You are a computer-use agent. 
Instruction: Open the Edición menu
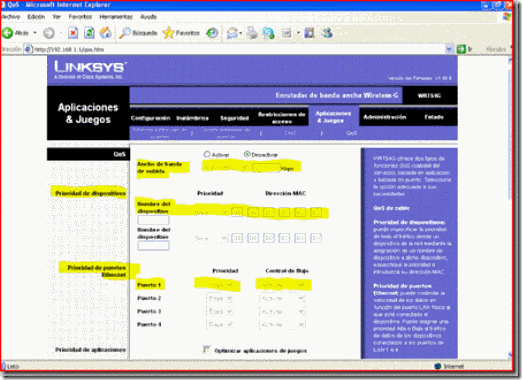36,17
